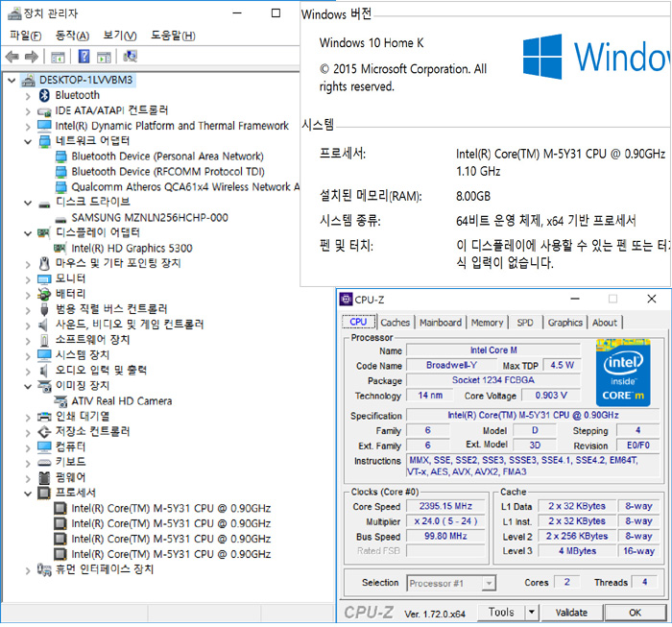Click the Specification field in CPU-Z

[x=533, y=416]
